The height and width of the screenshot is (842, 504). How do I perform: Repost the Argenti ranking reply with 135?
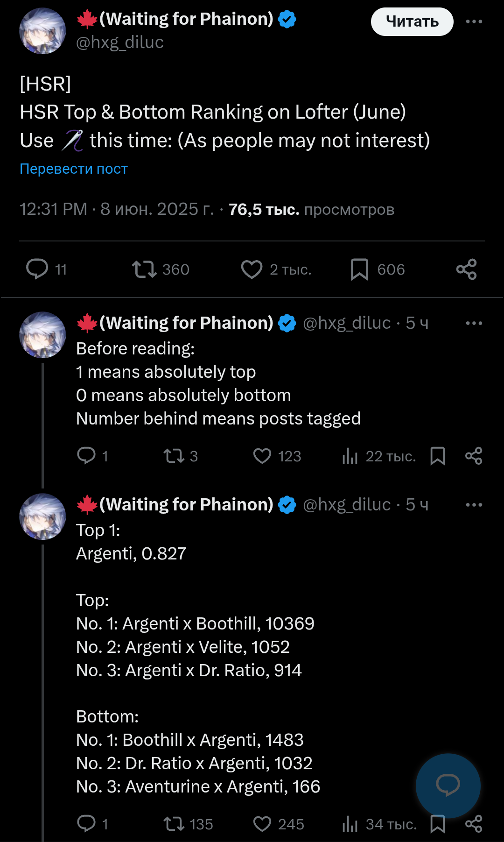[x=174, y=824]
